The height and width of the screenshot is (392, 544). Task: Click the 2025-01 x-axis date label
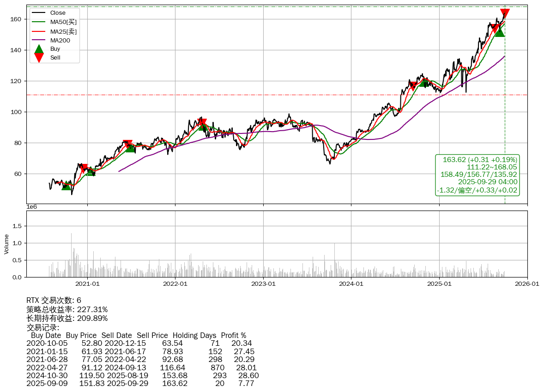point(439,283)
